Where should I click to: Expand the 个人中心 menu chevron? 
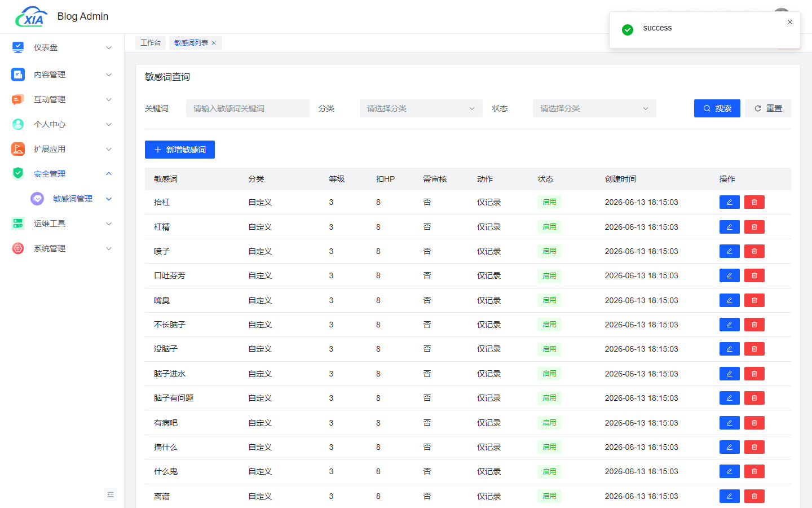[109, 124]
